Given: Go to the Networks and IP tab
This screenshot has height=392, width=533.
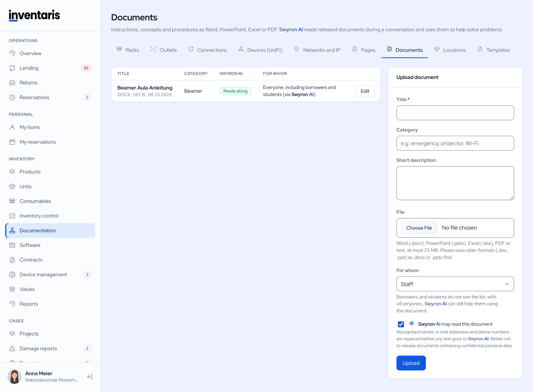Looking at the screenshot, I should pos(317,50).
